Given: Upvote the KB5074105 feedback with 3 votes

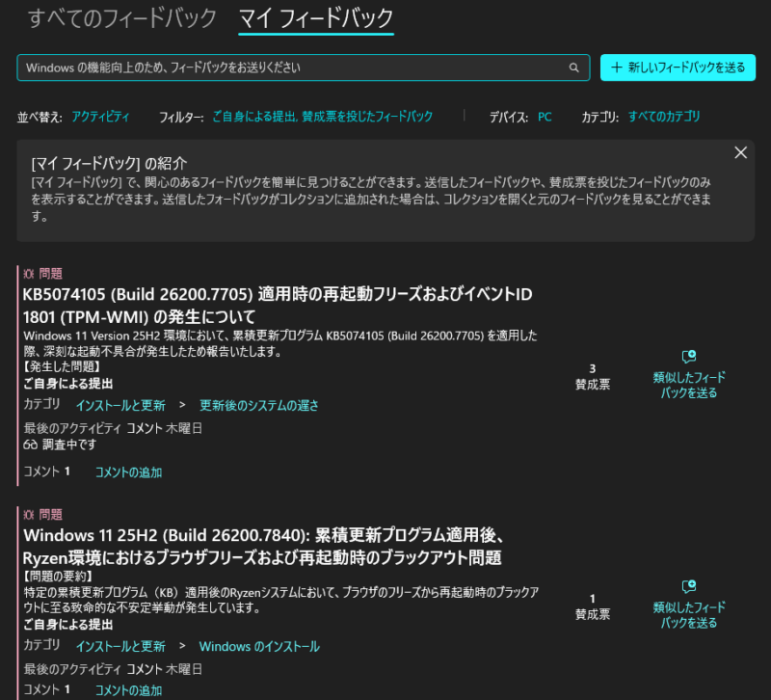Looking at the screenshot, I should [x=592, y=376].
